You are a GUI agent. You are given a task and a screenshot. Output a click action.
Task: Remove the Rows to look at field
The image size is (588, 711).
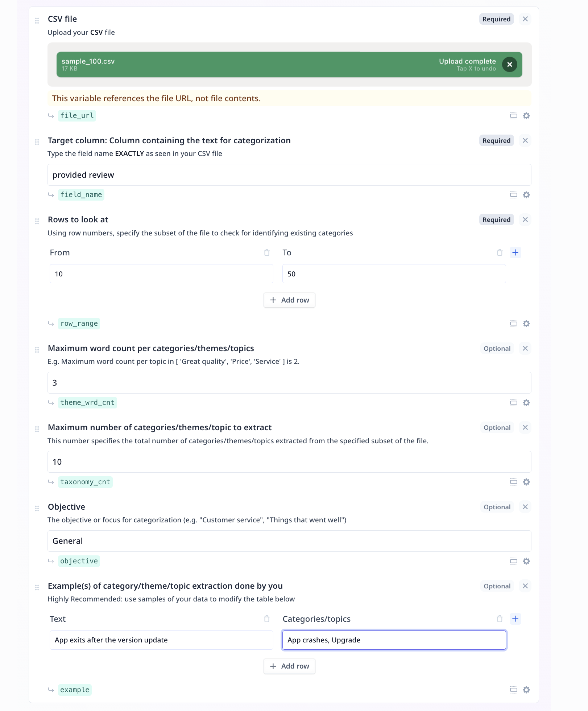point(525,219)
